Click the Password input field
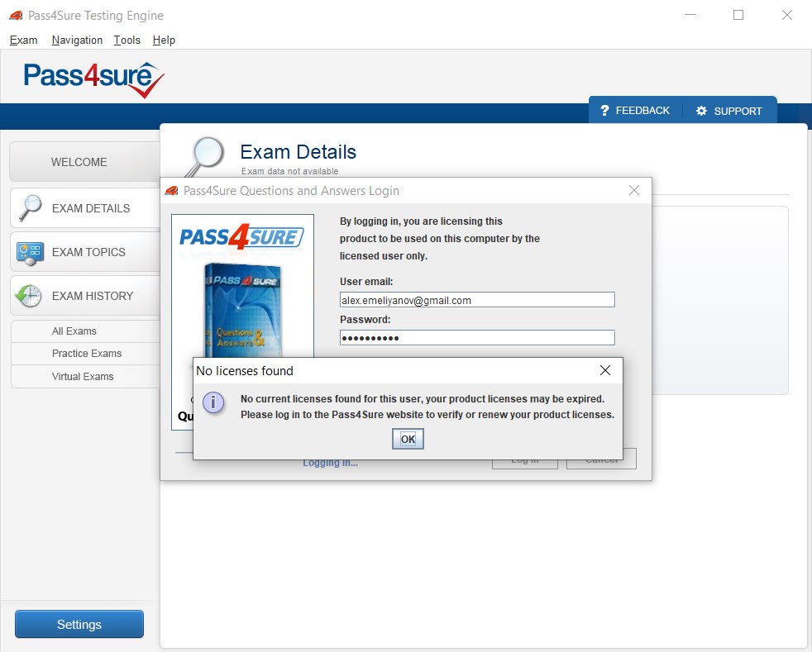This screenshot has height=652, width=812. (x=477, y=338)
